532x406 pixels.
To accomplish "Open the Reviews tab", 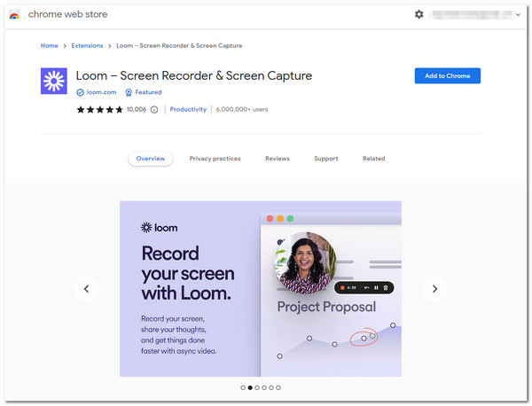I will click(x=278, y=159).
